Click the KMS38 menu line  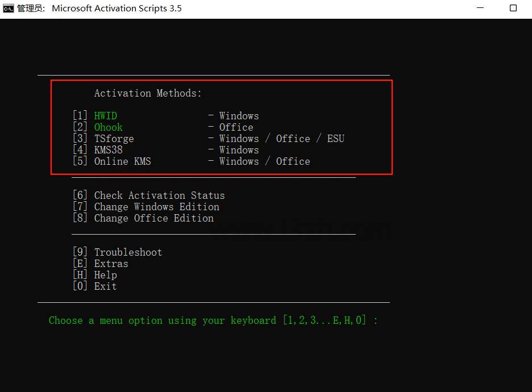(109, 150)
